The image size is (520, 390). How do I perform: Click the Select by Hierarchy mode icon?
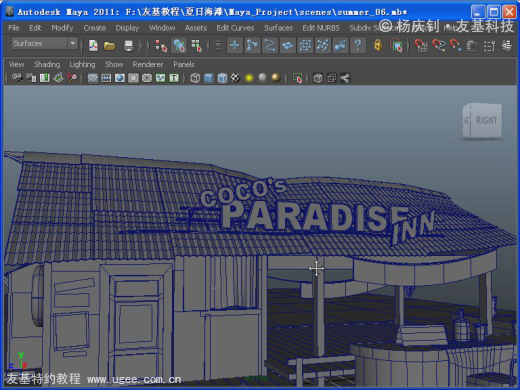coord(161,45)
